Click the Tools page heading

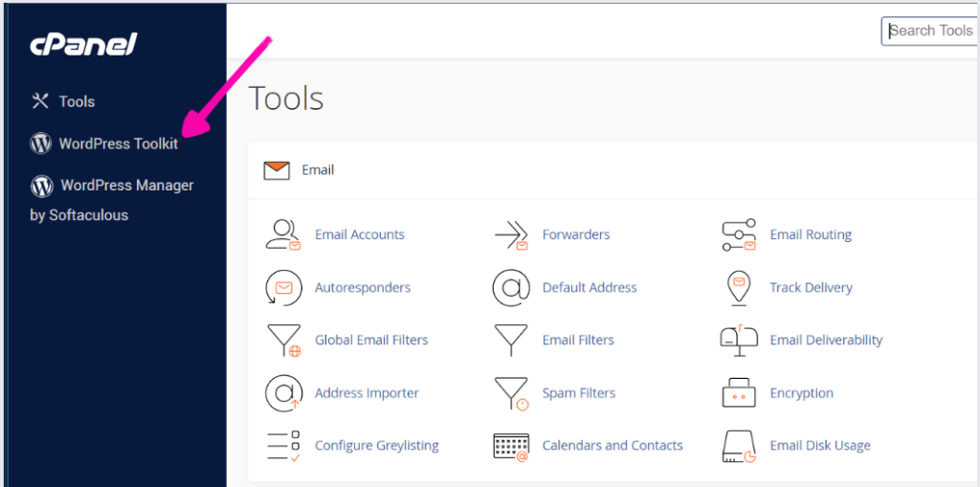click(286, 99)
